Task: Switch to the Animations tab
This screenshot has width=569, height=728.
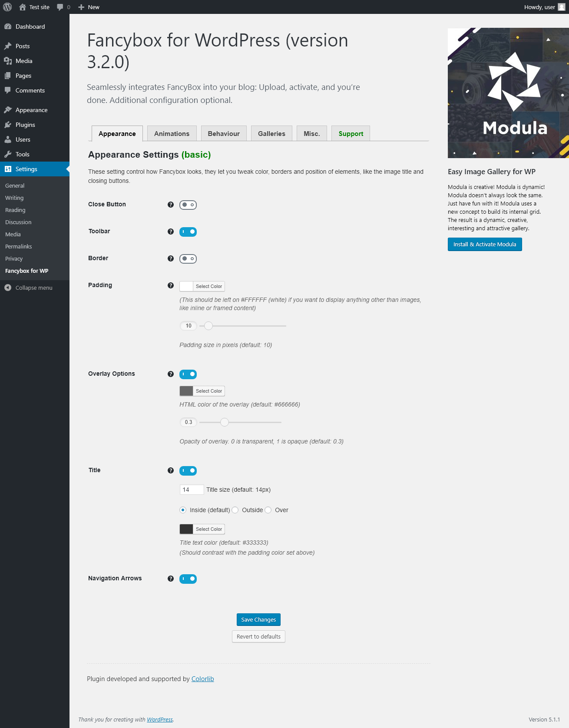Action: pos(172,133)
